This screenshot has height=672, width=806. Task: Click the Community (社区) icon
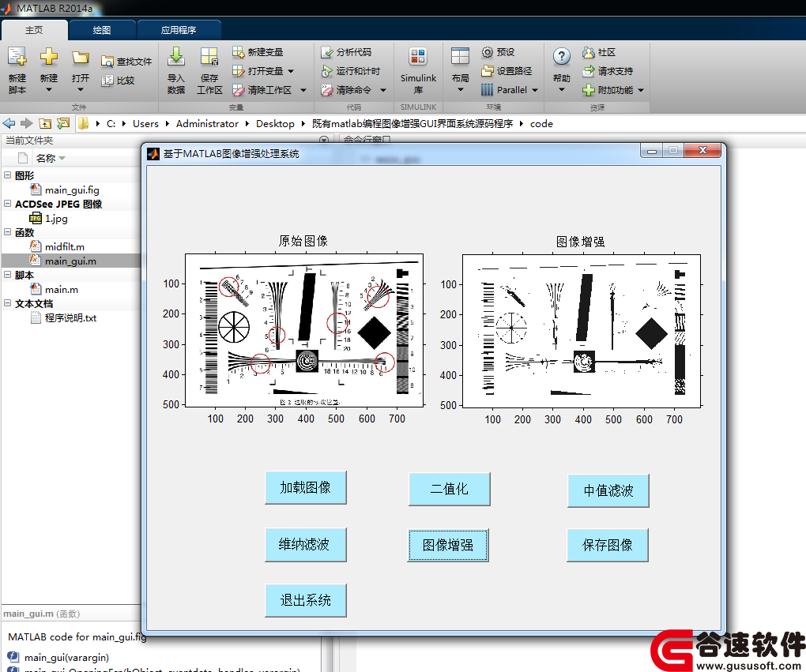(588, 52)
